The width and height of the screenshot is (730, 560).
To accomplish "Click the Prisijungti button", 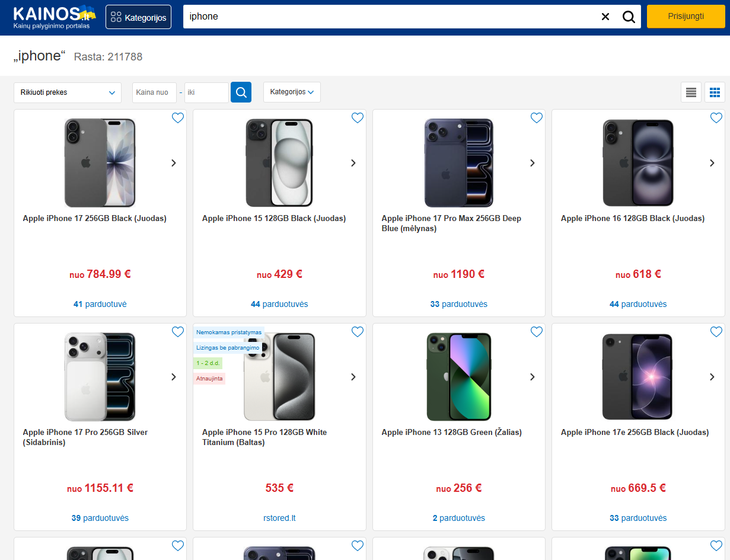I will tap(686, 16).
